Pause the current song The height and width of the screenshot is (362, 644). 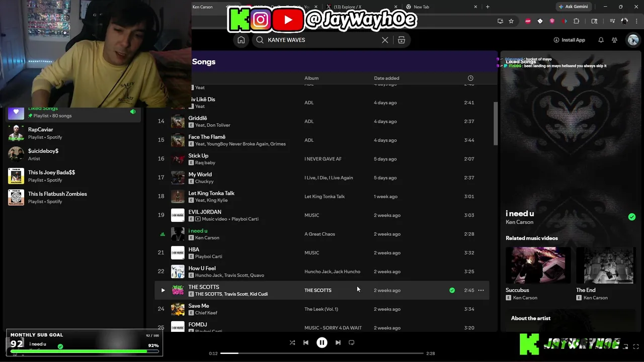[322, 342]
